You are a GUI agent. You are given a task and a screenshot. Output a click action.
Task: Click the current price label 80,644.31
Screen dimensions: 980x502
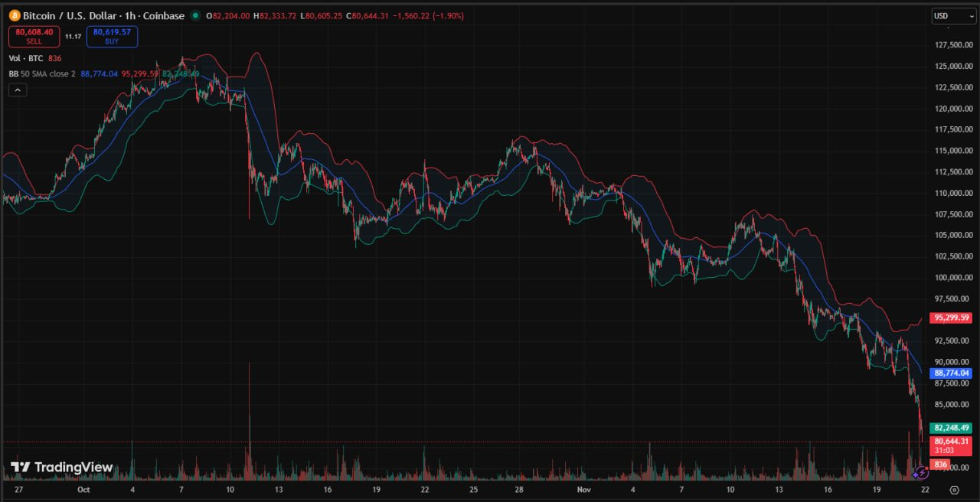pos(951,442)
